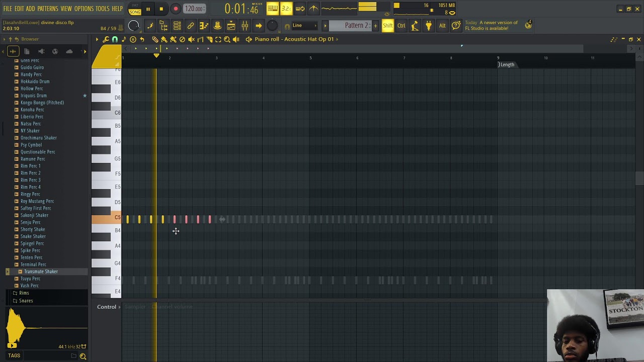
Task: Adjust the master volume knob
Action: tap(133, 26)
